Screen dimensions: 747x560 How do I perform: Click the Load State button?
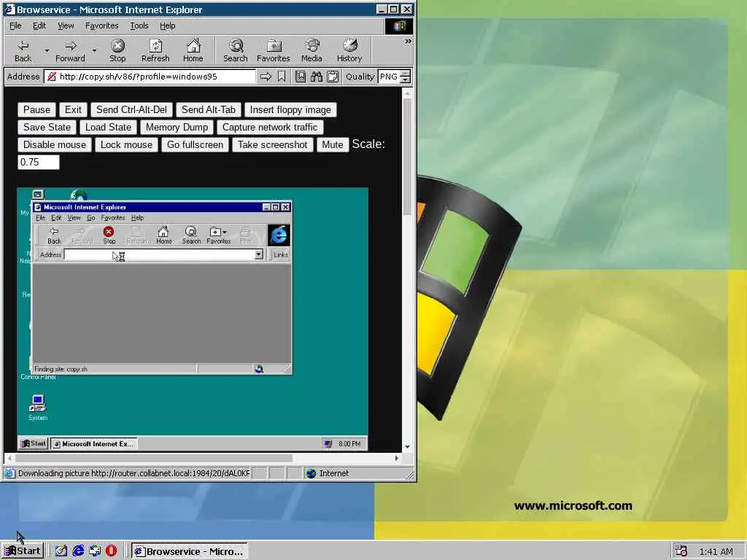point(108,127)
